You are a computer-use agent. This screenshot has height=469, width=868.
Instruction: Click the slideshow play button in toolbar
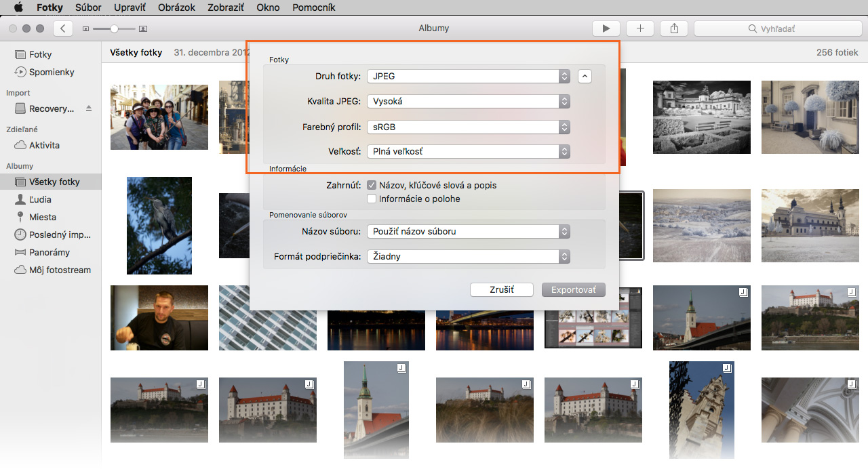pos(606,28)
